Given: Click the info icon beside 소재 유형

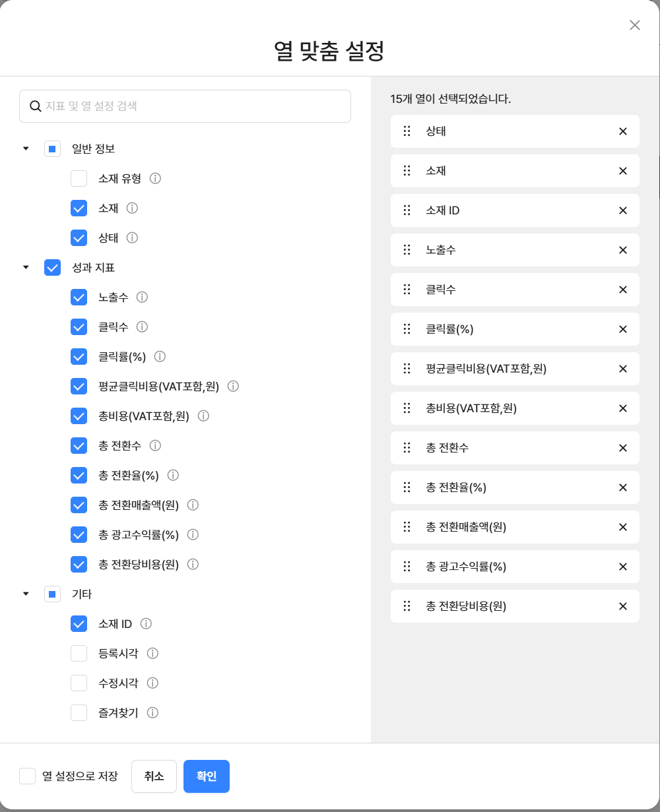Looking at the screenshot, I should (156, 178).
